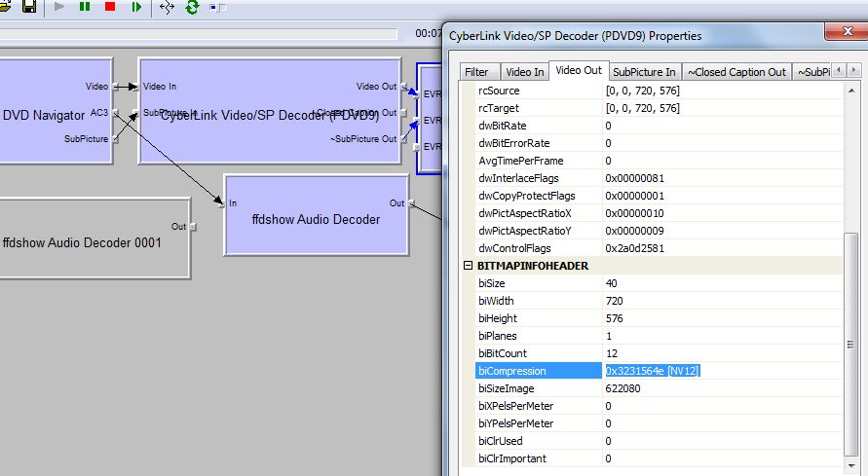Click the decoder's ~SubPicture Out pin
This screenshot has height=476, width=868.
tap(404, 139)
